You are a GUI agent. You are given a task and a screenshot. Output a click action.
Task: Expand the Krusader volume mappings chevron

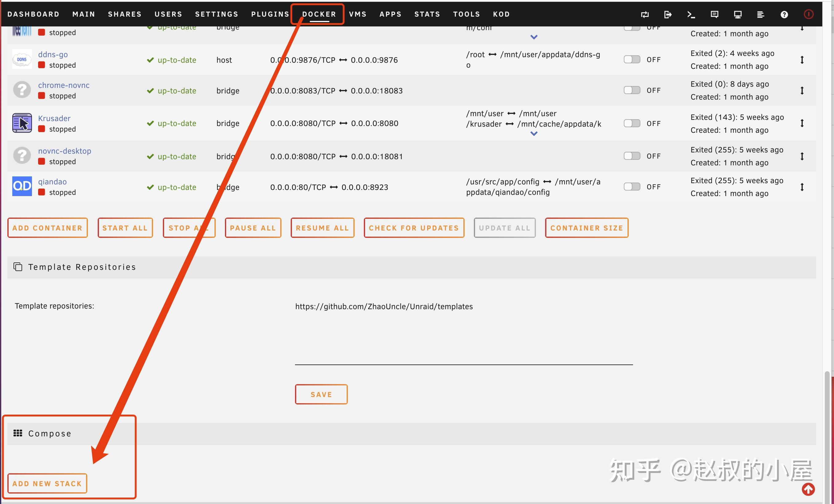(534, 133)
